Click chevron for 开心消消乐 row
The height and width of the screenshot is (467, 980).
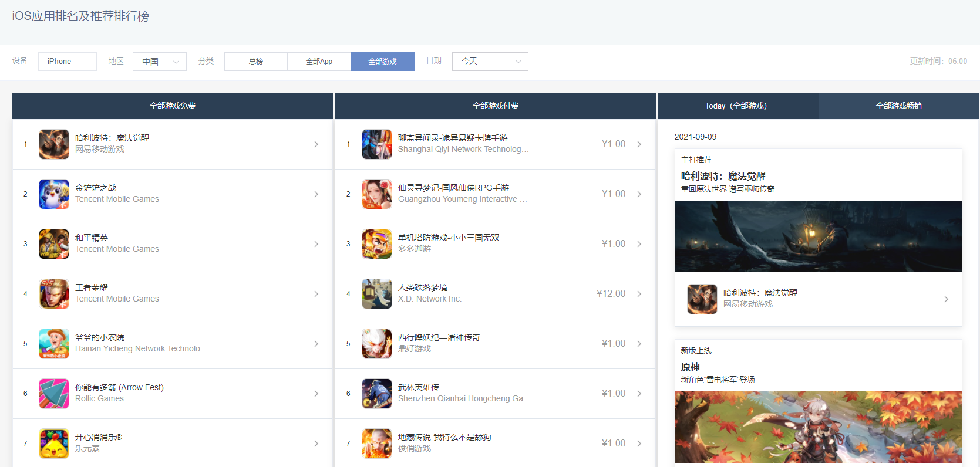(x=316, y=444)
